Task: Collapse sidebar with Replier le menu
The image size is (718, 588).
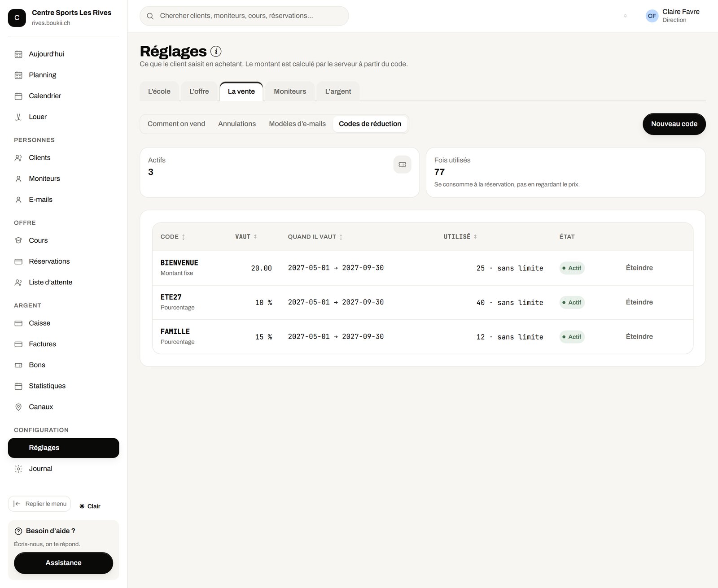Action: point(39,504)
